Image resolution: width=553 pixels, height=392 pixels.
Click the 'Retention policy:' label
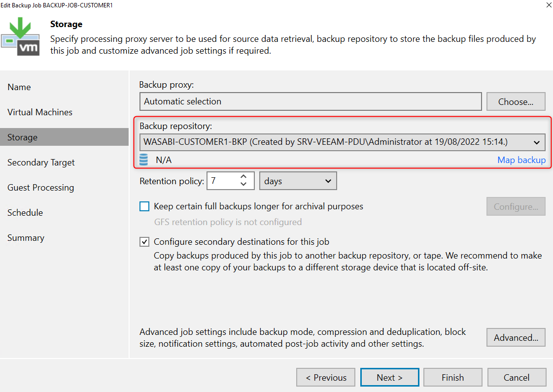172,181
